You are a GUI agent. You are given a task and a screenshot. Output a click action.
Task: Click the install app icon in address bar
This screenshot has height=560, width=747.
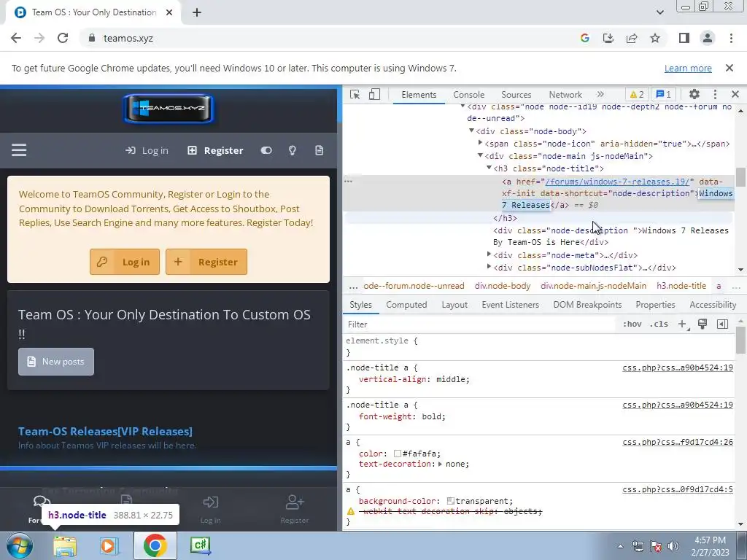coord(608,38)
